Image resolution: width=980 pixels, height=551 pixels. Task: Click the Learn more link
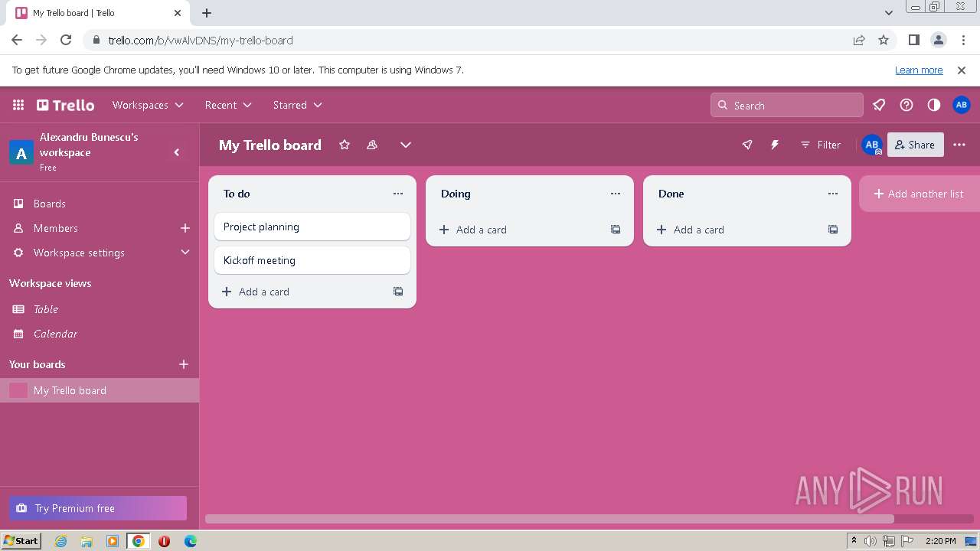point(919,70)
